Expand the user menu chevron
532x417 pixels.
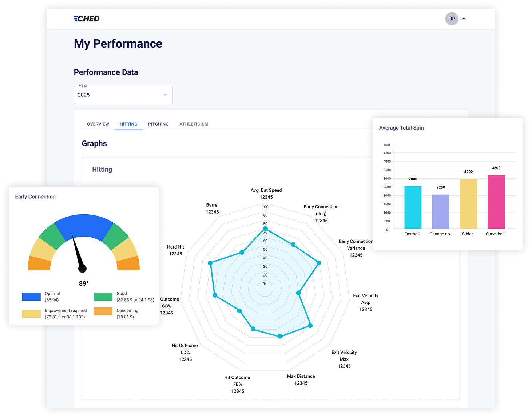click(x=464, y=19)
